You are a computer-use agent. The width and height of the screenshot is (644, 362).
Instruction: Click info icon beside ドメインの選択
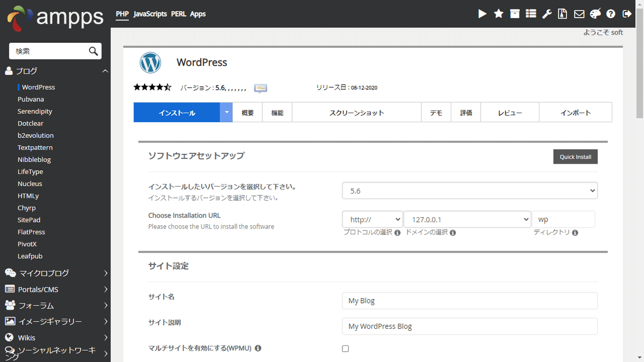(x=453, y=233)
